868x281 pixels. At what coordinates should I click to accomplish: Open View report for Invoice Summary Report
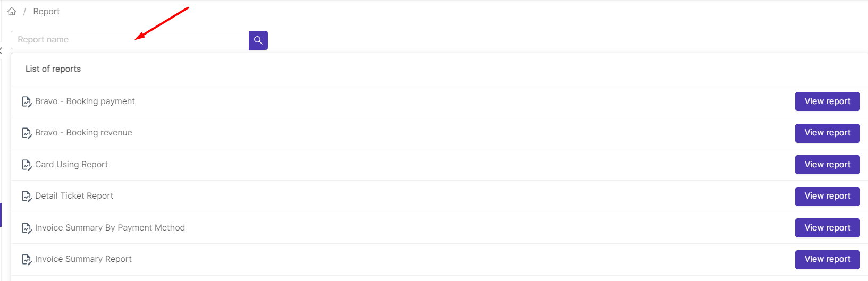click(827, 259)
